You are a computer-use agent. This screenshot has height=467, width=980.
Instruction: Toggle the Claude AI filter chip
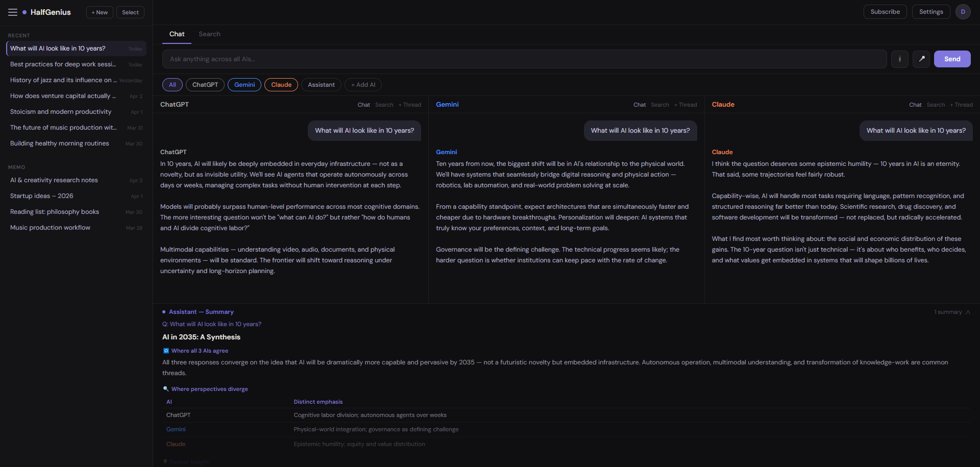281,85
